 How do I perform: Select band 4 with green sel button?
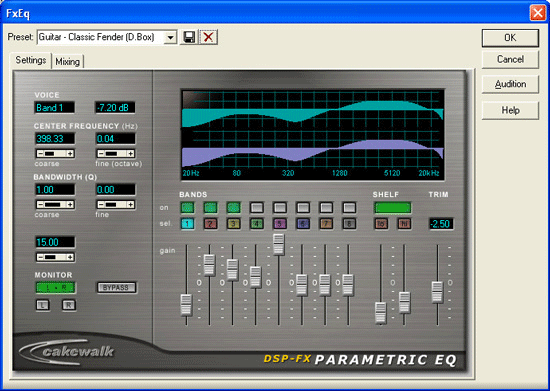(x=256, y=224)
